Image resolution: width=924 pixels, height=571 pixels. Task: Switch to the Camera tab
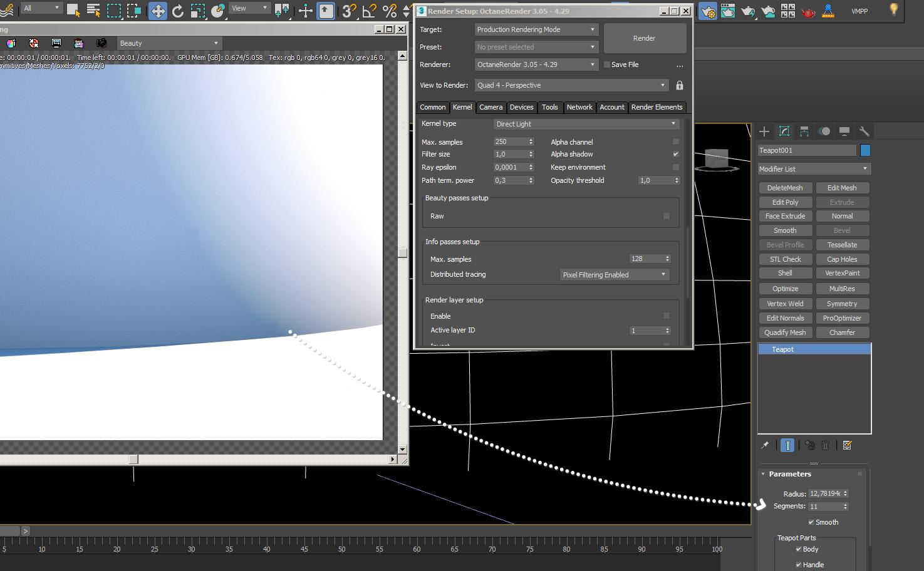pos(491,107)
